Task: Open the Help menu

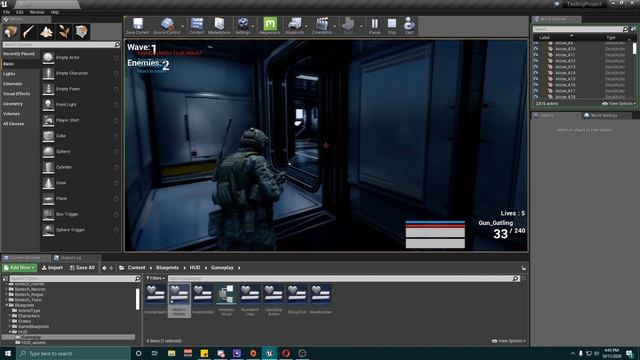Action: (x=55, y=12)
